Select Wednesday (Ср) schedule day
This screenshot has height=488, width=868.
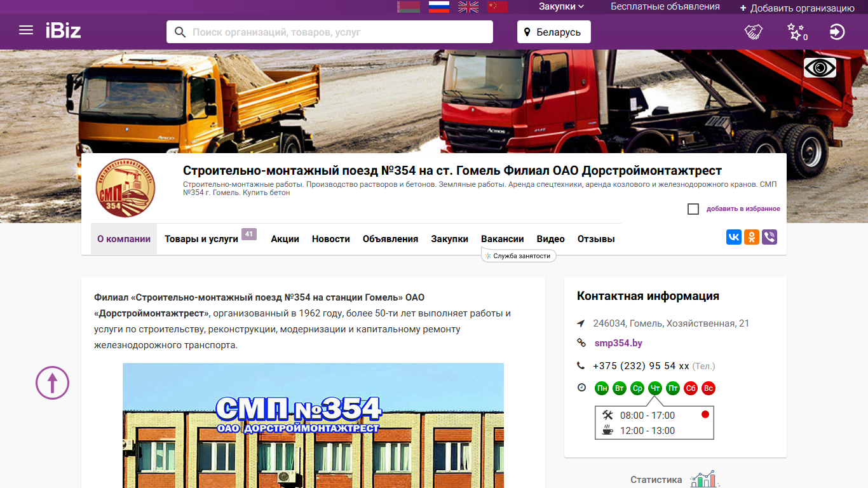(637, 388)
